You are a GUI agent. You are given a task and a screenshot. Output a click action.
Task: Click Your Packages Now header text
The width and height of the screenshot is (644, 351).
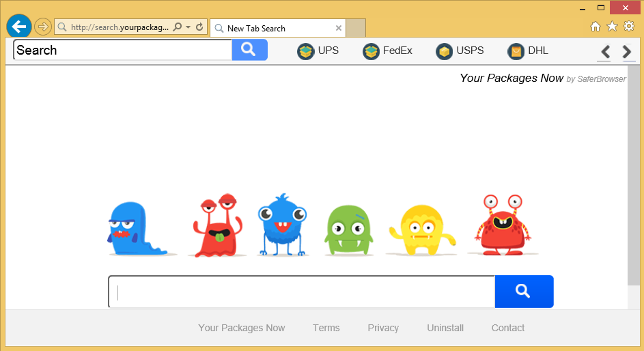pos(512,78)
